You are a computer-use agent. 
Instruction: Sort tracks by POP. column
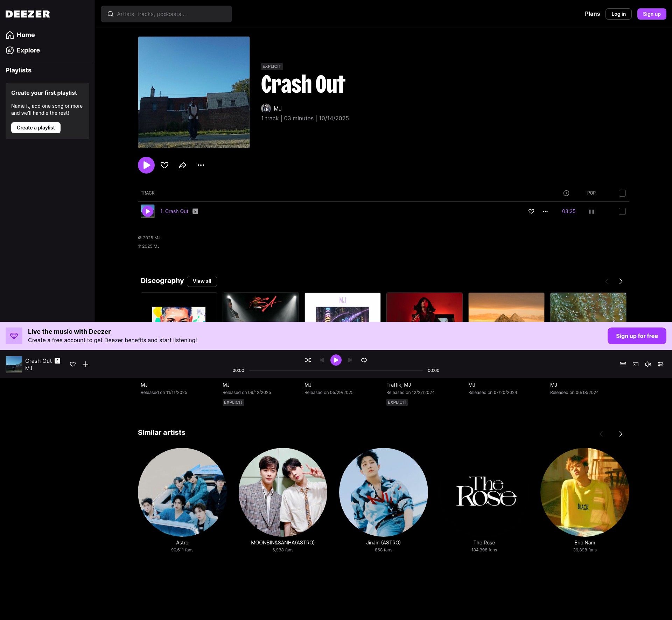coord(592,193)
